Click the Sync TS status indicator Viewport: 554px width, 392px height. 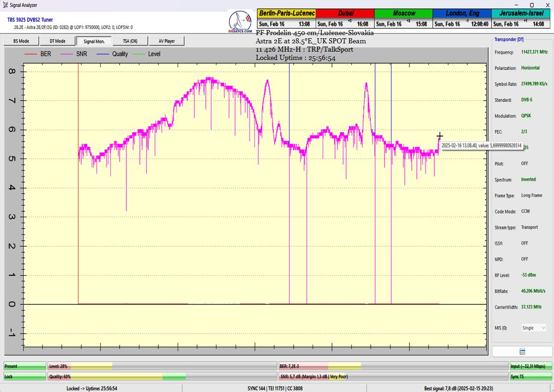[531, 377]
